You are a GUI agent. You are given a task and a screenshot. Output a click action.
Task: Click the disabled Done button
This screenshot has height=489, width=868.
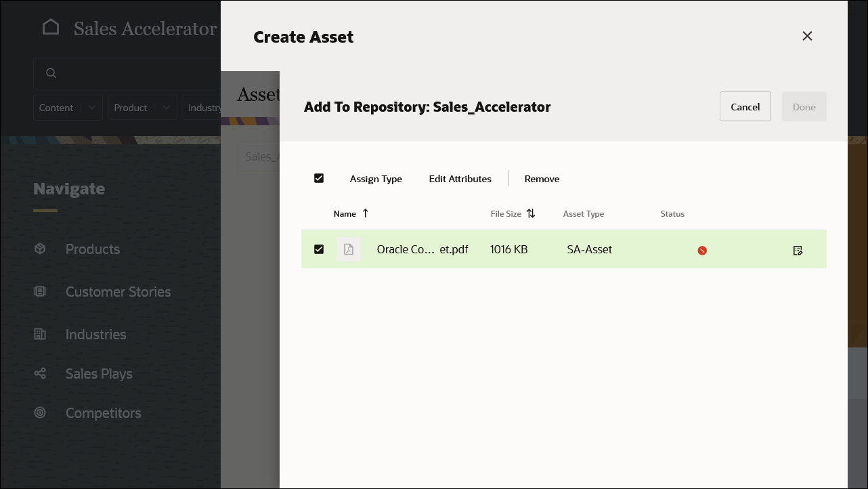(804, 106)
